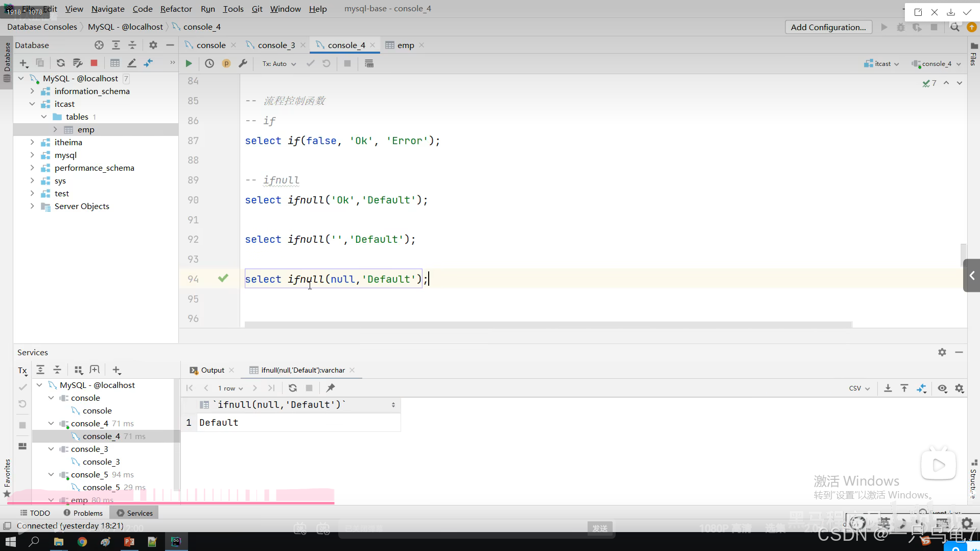980x551 pixels.
Task: Select the mysql schema in tree
Action: point(65,155)
